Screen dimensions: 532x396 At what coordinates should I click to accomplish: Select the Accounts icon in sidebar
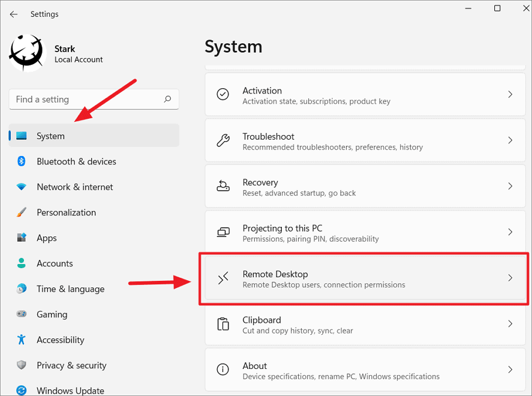pos(22,263)
